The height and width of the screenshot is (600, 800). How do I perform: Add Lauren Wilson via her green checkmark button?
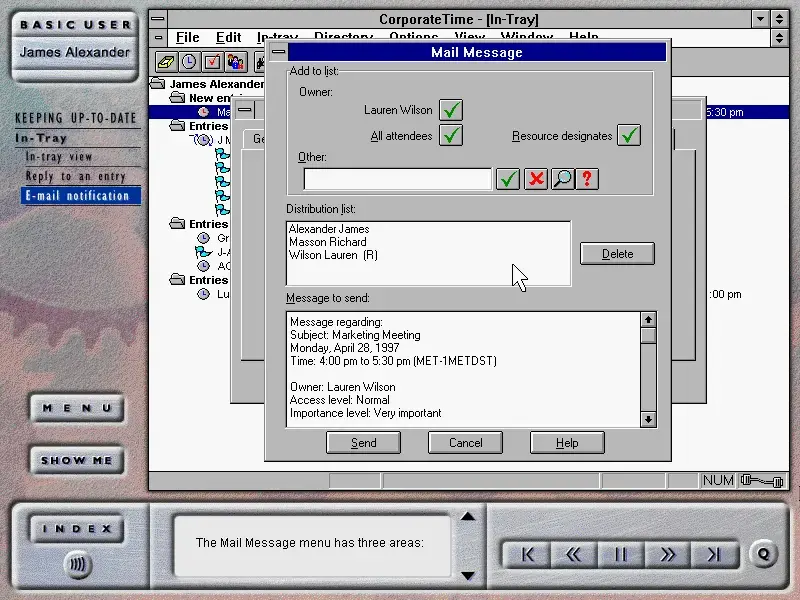pos(451,110)
